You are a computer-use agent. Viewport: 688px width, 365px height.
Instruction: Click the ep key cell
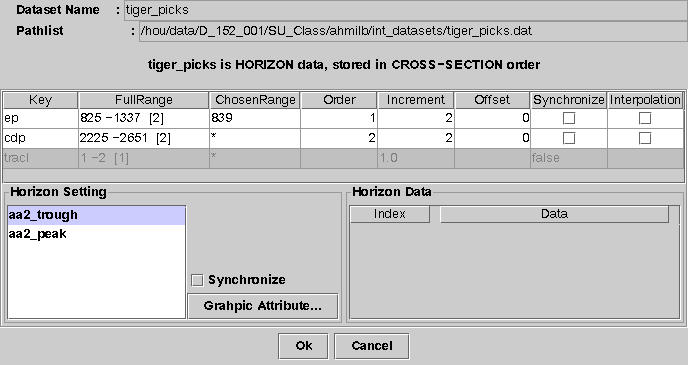(40, 118)
